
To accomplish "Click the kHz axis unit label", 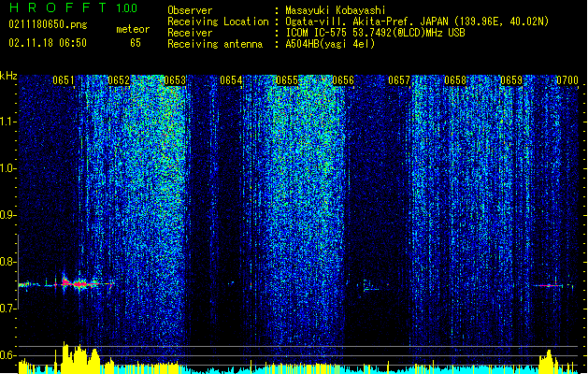I will pyautogui.click(x=8, y=76).
